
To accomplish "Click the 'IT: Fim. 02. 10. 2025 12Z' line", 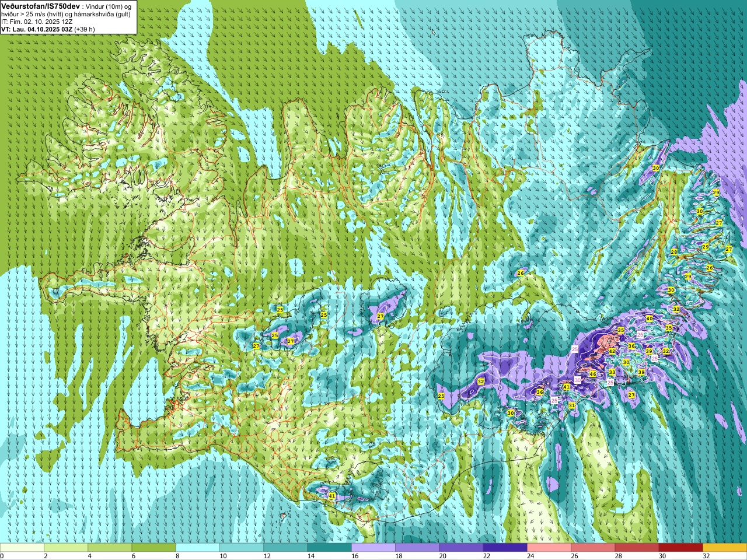I will [37, 21].
